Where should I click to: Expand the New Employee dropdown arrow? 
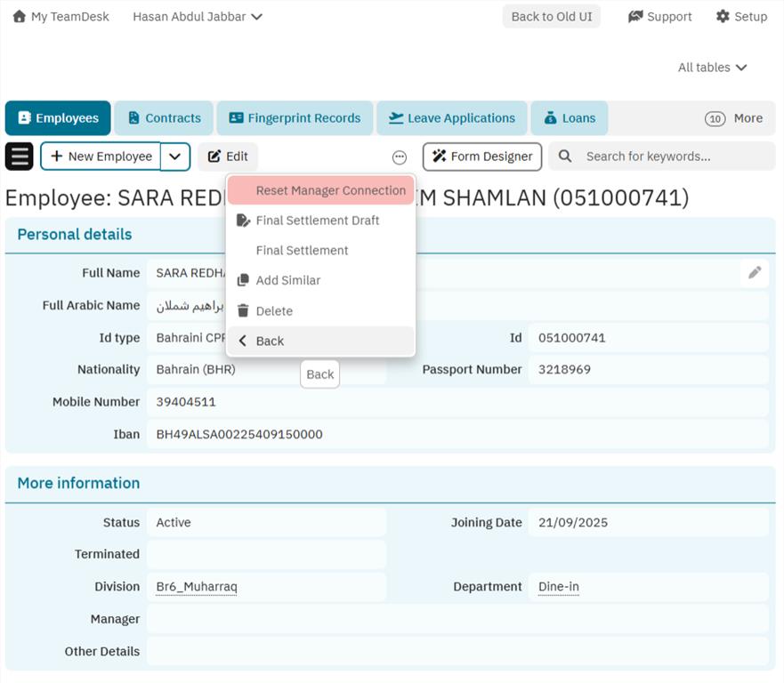[x=175, y=157]
